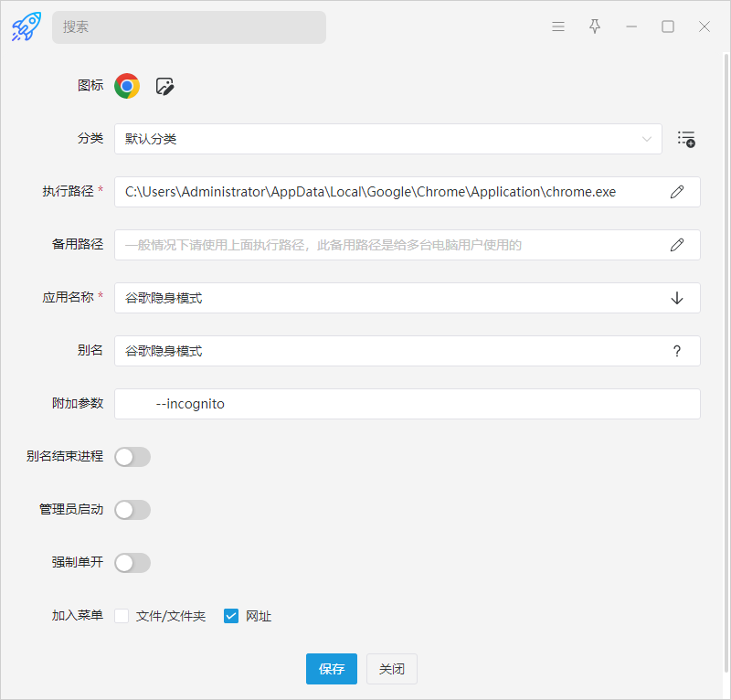Focus the 搜索 search box
Screen dimensions: 731x700
coord(189,27)
